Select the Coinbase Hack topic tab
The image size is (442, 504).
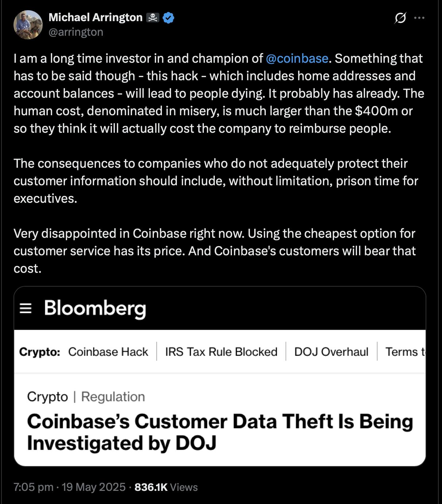108,352
